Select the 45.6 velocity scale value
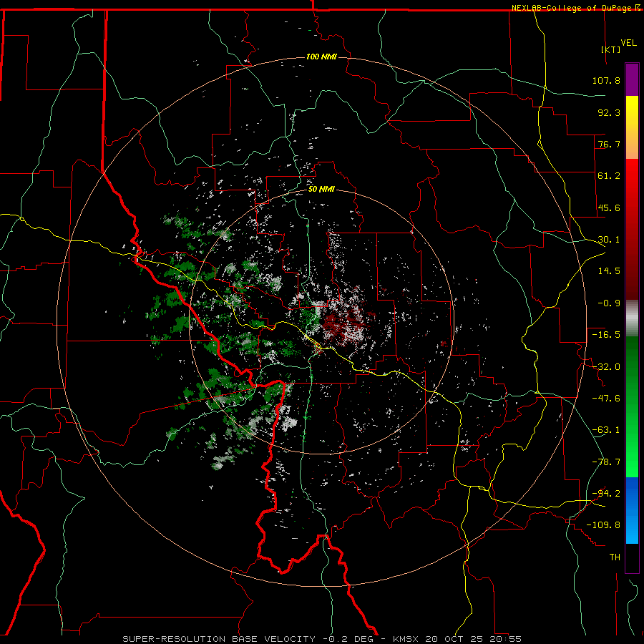The image size is (644, 644). tap(609, 208)
